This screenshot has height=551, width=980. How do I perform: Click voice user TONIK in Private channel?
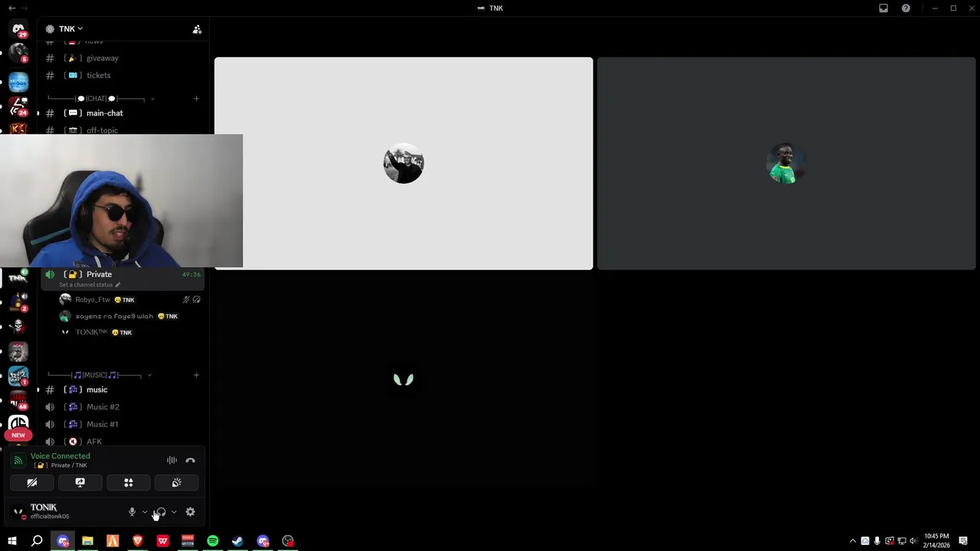(91, 332)
